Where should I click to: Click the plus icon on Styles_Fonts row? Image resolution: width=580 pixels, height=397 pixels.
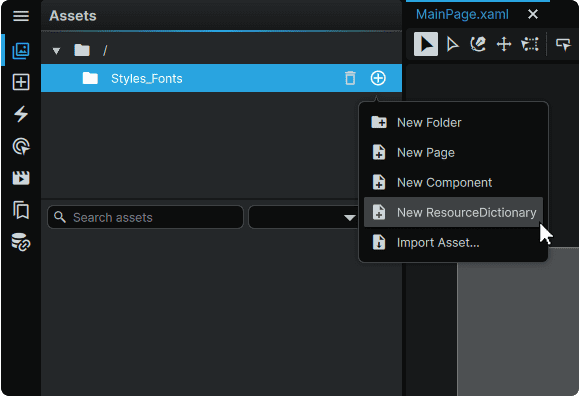pos(378,78)
